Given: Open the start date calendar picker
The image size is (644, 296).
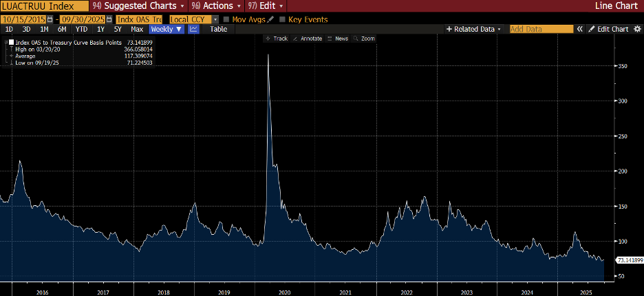Looking at the screenshot, I should 50,19.
